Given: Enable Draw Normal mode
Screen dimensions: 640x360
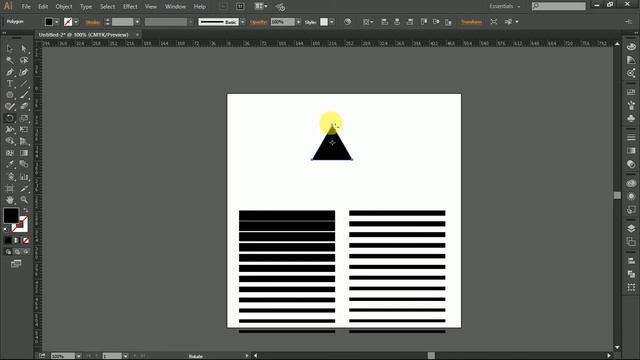Looking at the screenshot, I should pos(8,252).
